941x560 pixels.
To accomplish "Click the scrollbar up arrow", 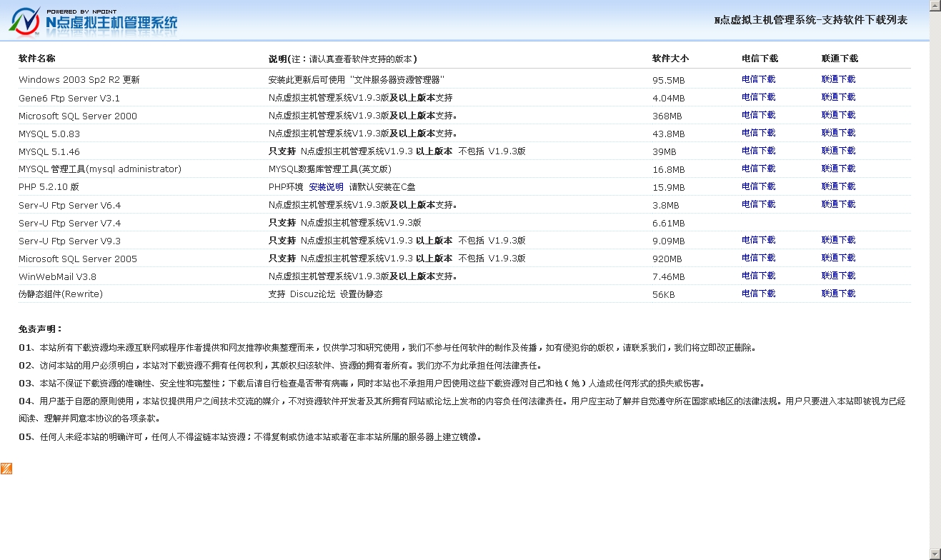I will pos(935,6).
